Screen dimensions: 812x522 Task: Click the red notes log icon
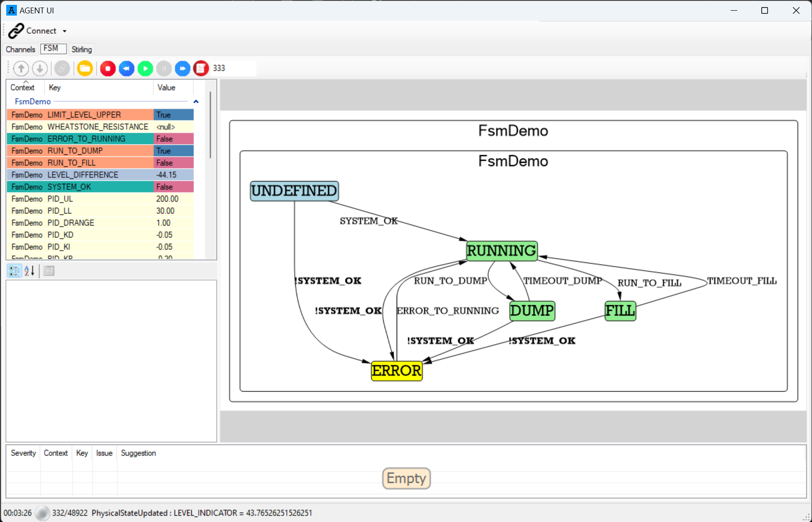201,68
